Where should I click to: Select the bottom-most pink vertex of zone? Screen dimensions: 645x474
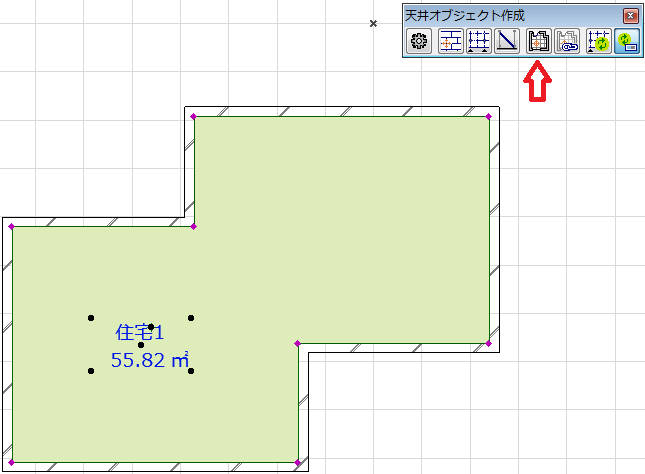coord(298,462)
